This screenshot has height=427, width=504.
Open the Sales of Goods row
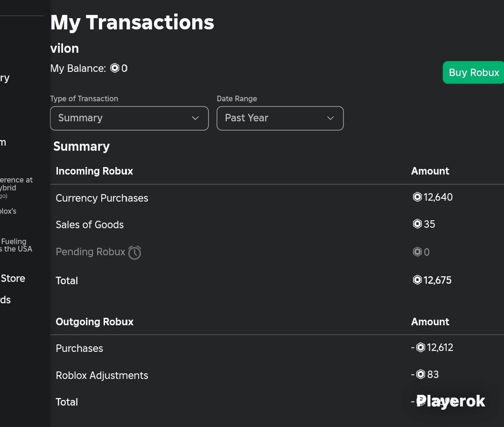pyautogui.click(x=277, y=224)
